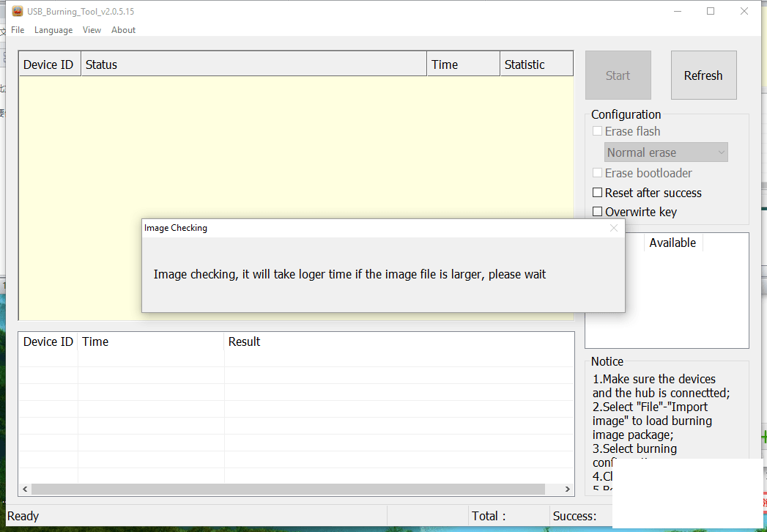Click the Success label in status bar

pyautogui.click(x=575, y=517)
